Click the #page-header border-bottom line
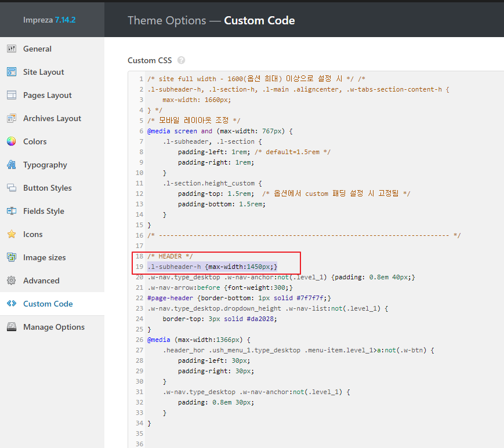This screenshot has height=448, width=504. [239, 298]
